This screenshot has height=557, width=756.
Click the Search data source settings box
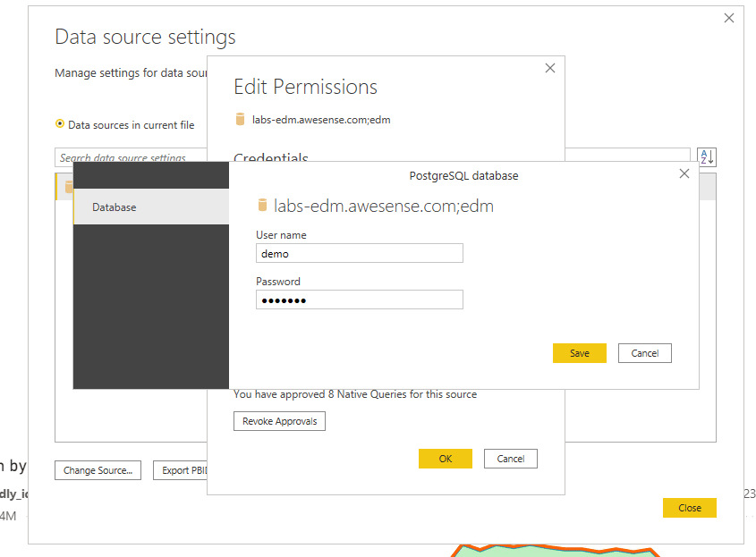131,156
